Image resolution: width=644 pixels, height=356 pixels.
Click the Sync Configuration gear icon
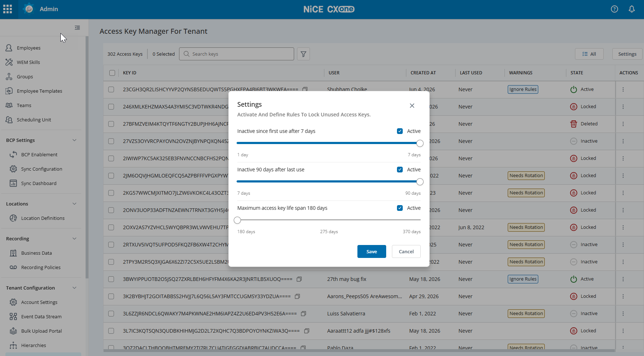coord(13,169)
